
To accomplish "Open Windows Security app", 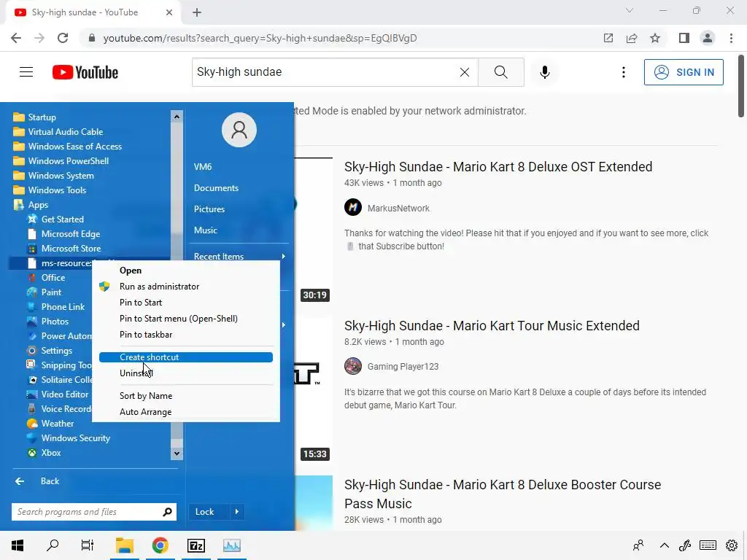I will (75, 438).
